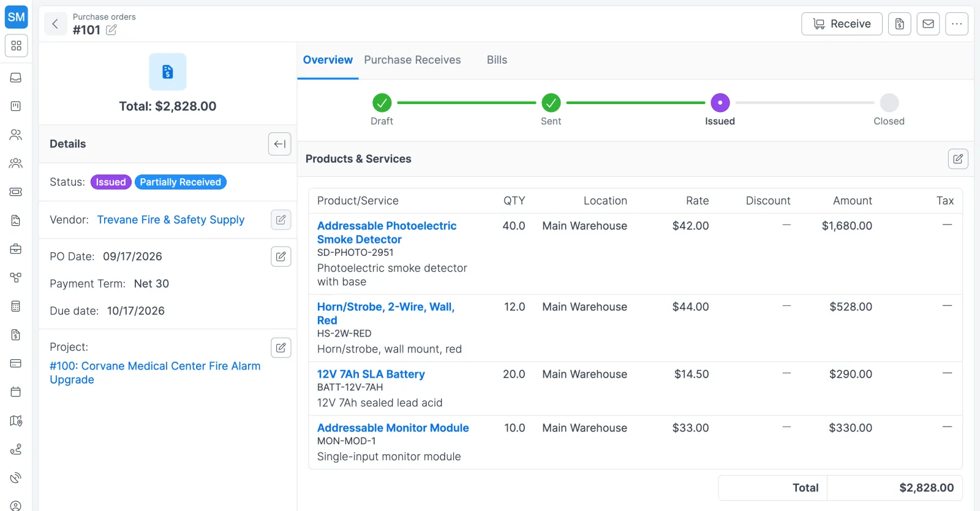Open the more options ellipsis menu
This screenshot has height=511, width=980.
(957, 24)
